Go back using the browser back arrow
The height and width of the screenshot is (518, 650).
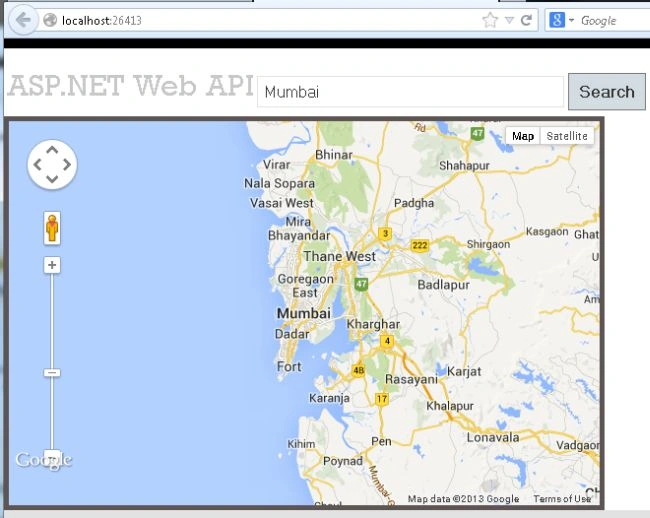[x=23, y=20]
